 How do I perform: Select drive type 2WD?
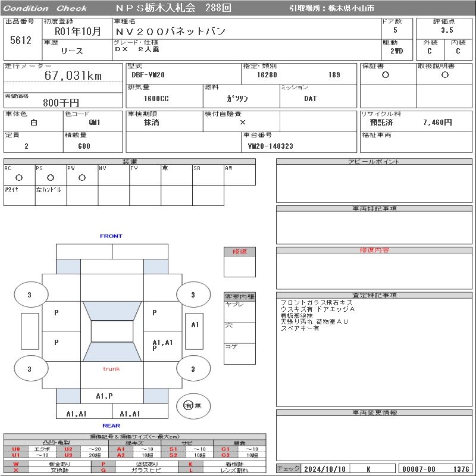(x=396, y=51)
